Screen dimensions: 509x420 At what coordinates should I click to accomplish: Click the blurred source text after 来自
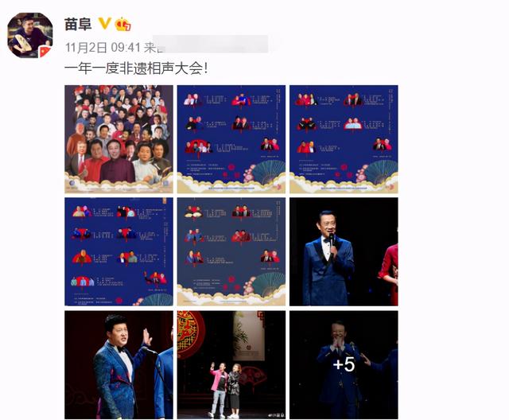211,44
